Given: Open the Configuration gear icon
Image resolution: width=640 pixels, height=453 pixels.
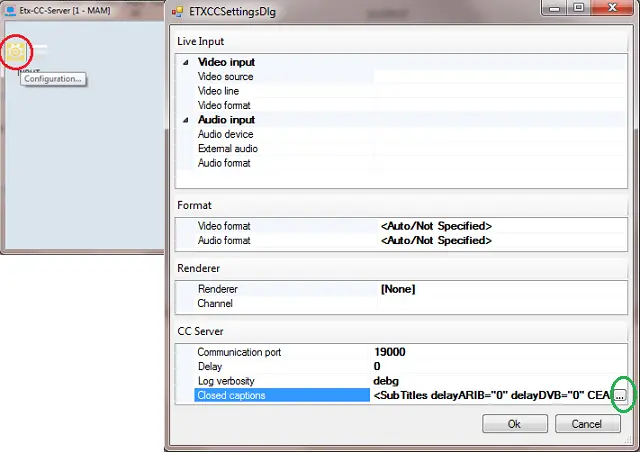Looking at the screenshot, I should click(17, 50).
